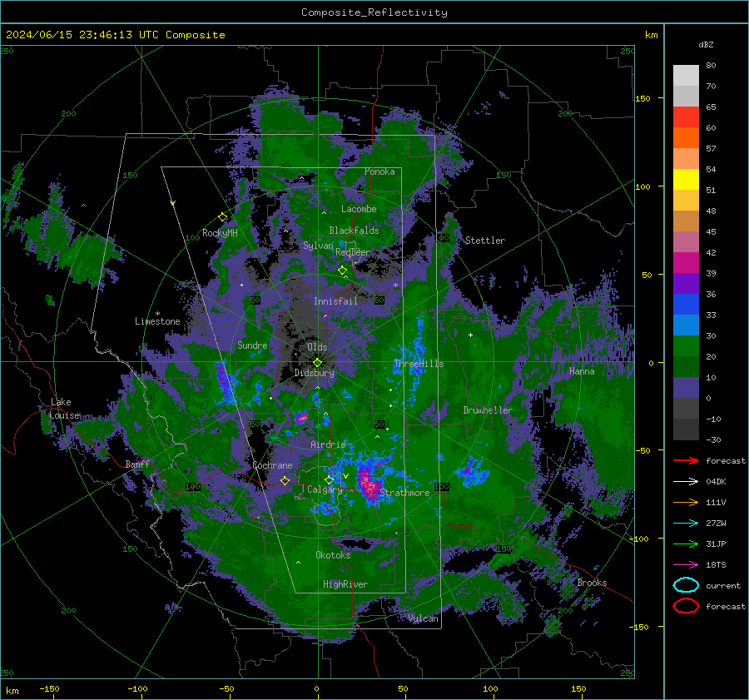The width and height of the screenshot is (749, 700).
Task: Click the Stettler town label
Action: coord(485,241)
